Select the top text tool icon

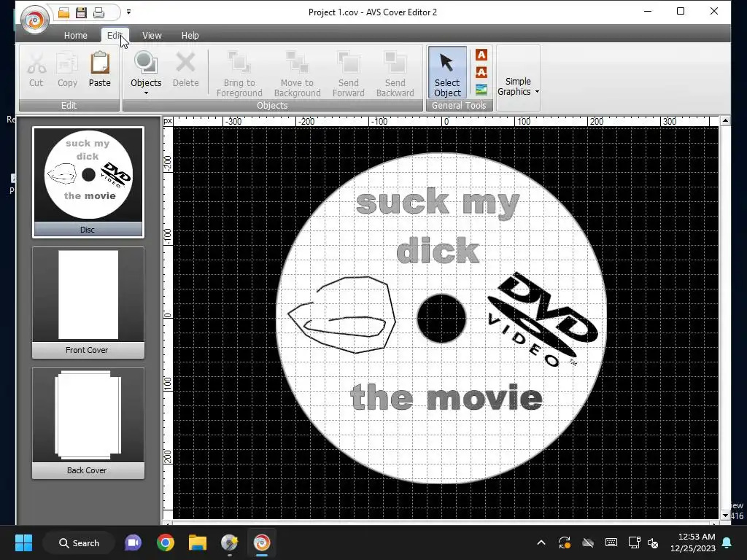[481, 55]
